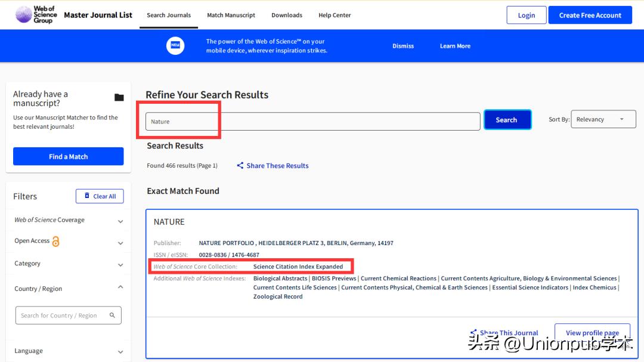
Task: Collapse the Country / Region filter
Action: pos(120,287)
